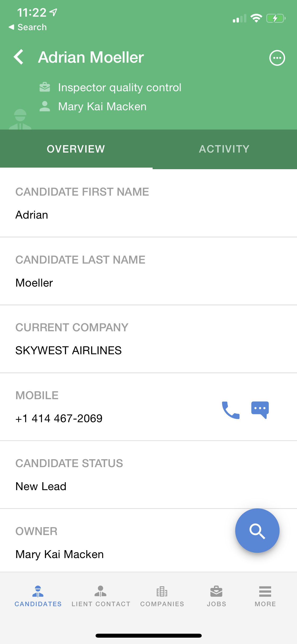This screenshot has width=297, height=644.
Task: Select the SKYWEST AIRLINES company value
Action: click(x=69, y=351)
